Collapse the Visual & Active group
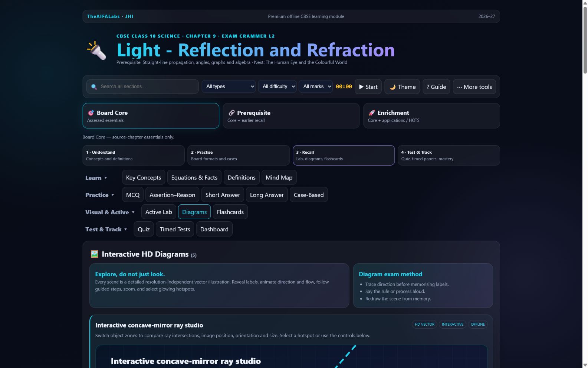 coord(110,212)
